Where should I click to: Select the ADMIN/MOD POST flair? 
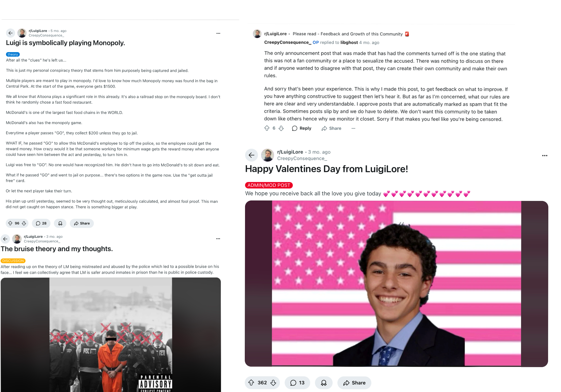269,185
